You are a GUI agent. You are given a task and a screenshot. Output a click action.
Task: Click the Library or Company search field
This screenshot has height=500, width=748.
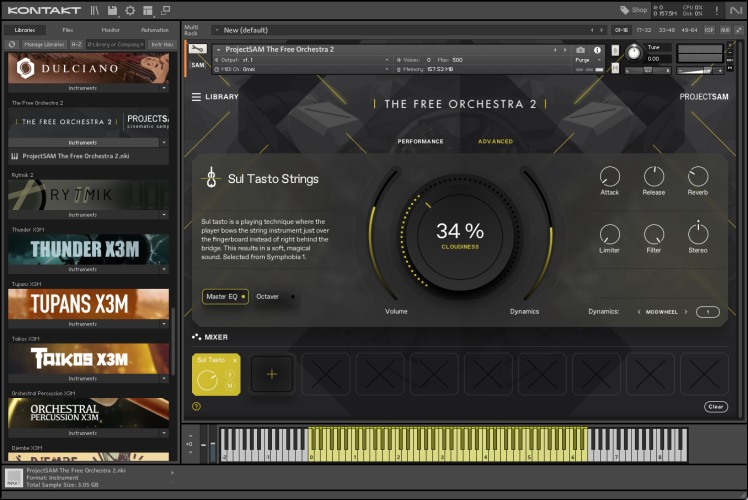click(x=116, y=44)
